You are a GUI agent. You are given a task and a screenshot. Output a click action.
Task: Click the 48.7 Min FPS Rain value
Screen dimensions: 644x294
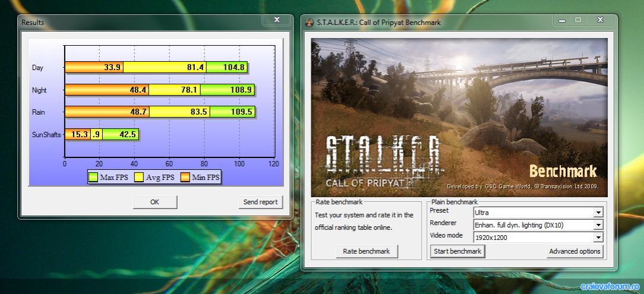point(138,112)
